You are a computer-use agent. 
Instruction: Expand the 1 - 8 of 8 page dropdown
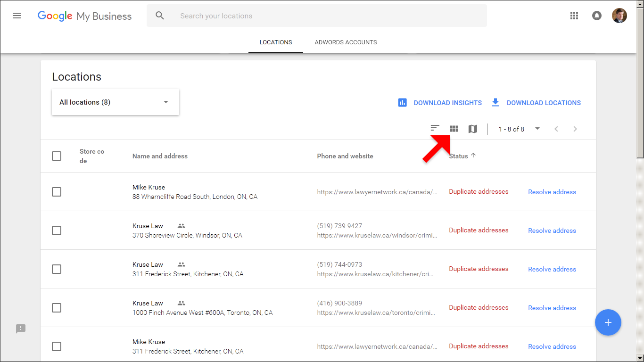[520, 129]
